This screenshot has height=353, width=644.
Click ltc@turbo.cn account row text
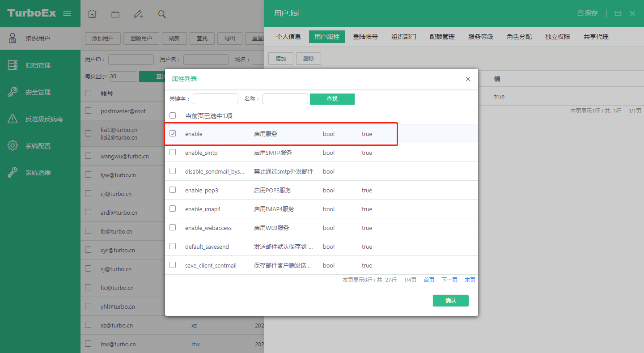pyautogui.click(x=117, y=288)
